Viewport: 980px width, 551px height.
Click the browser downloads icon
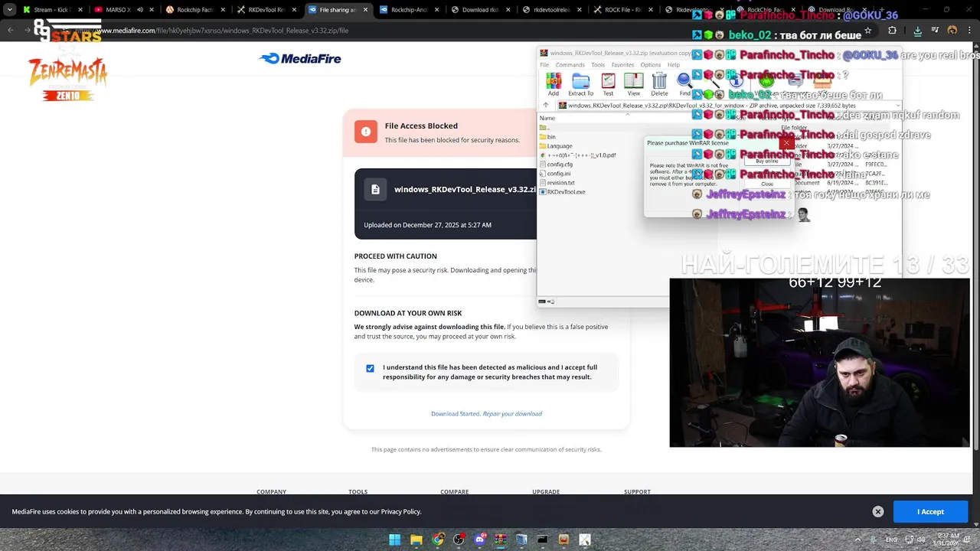coord(917,31)
